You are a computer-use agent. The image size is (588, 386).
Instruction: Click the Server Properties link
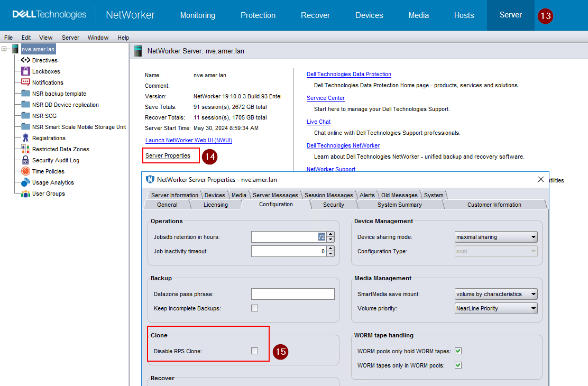[170, 155]
